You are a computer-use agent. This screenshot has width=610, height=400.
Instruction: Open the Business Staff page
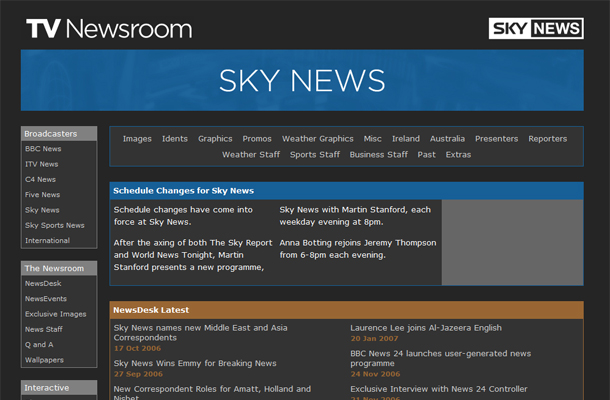(x=379, y=155)
